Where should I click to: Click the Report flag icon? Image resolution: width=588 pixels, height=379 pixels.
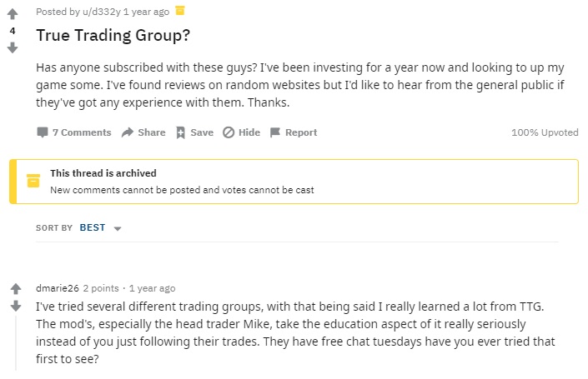(275, 132)
